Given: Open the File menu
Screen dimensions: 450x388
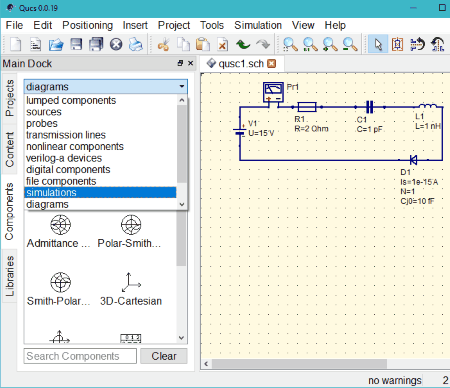Looking at the screenshot, I should tap(14, 25).
